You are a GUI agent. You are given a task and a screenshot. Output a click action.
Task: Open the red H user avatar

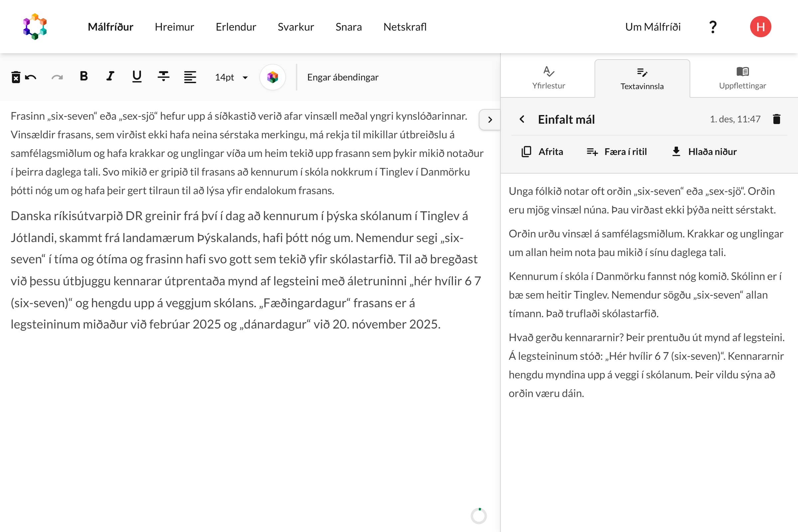(x=760, y=27)
